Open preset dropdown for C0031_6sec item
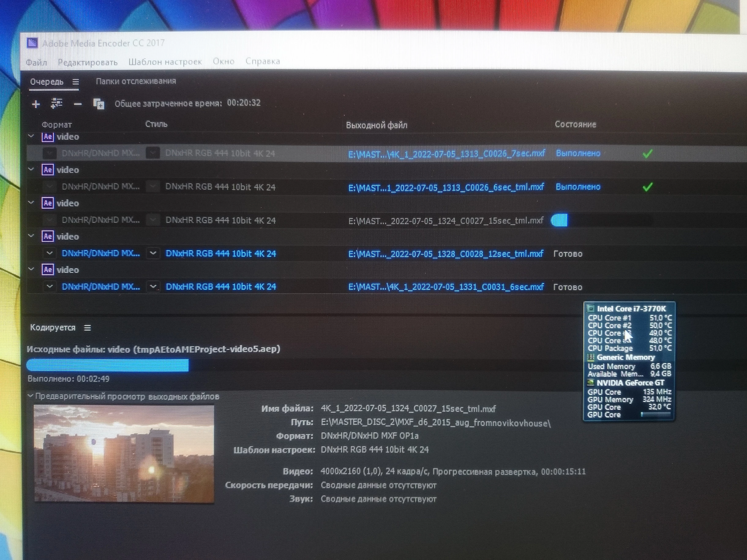The image size is (747, 560). [x=153, y=287]
